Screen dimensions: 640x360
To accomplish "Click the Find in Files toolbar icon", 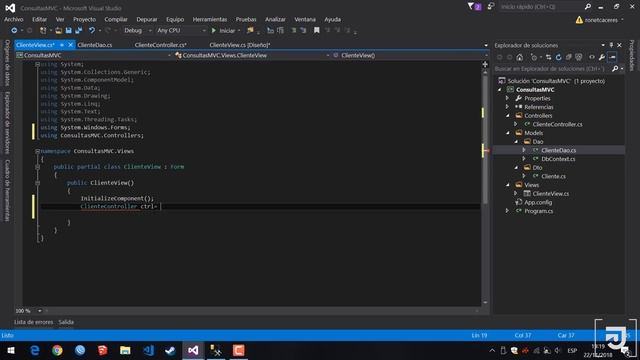I will coord(250,31).
